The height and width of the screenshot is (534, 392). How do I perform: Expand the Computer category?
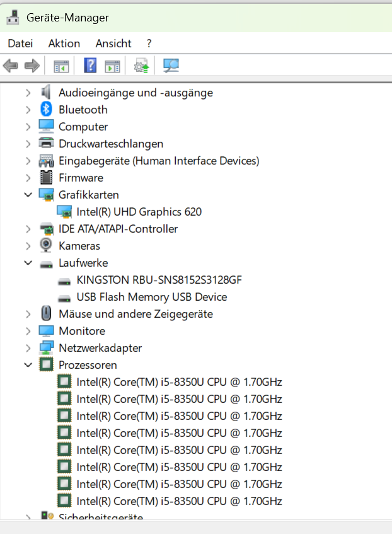click(28, 127)
